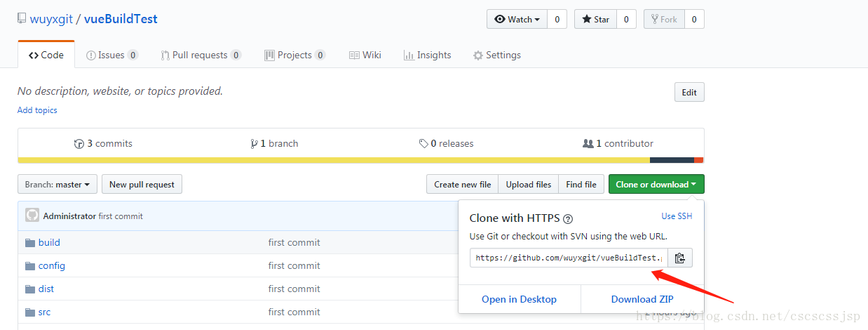The image size is (868, 330).
Task: View the 0 releases page
Action: (446, 143)
